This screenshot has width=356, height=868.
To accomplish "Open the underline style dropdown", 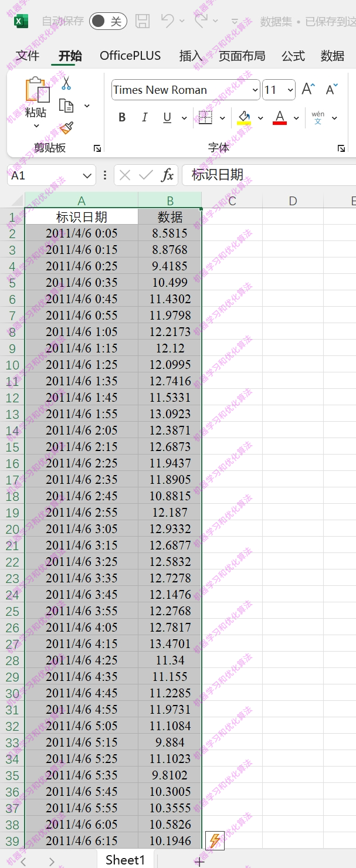I will click(x=184, y=118).
